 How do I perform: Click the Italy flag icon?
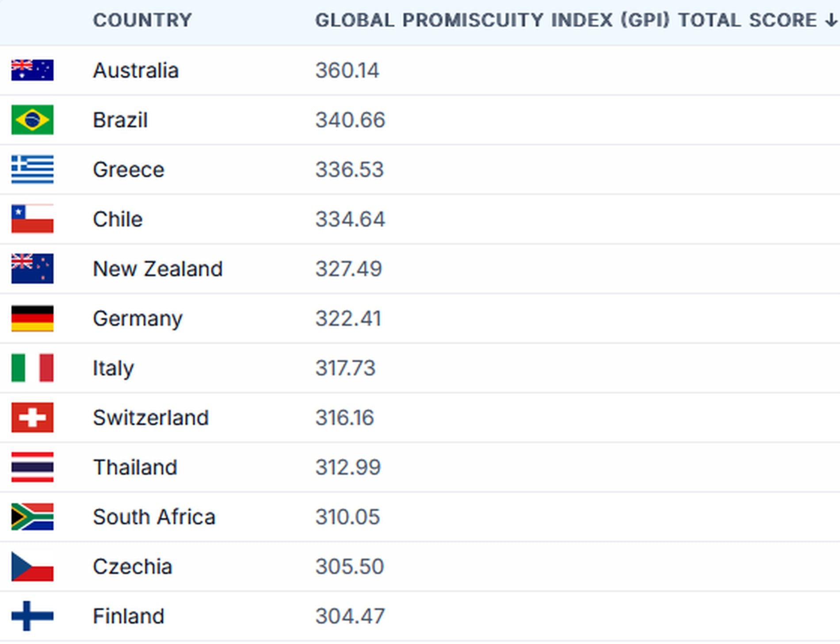(x=32, y=368)
